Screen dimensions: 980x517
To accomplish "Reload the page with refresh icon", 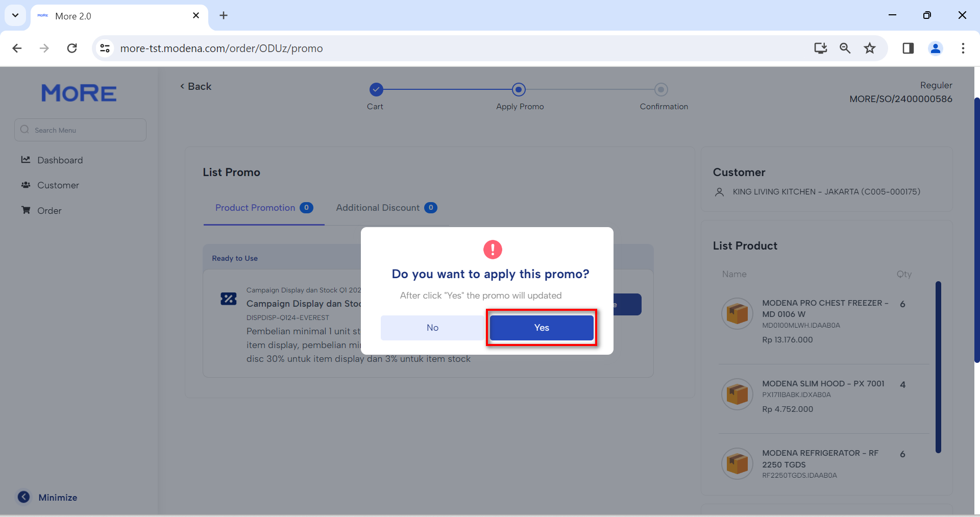I will coord(72,48).
